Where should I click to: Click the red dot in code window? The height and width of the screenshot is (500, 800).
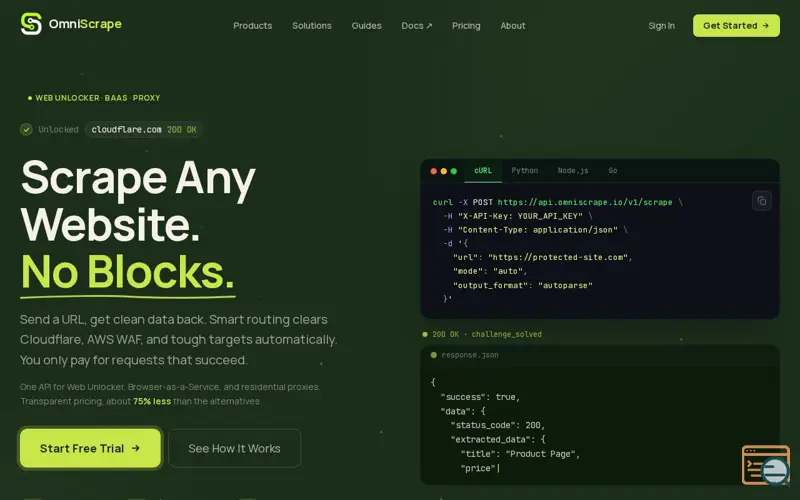(x=434, y=171)
